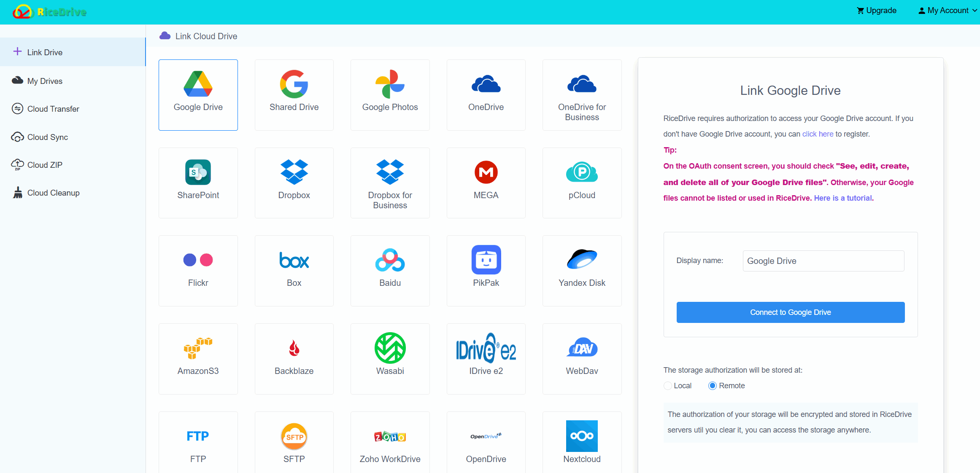Select the IDrive e2 logo
Screen dimensions: 980x473
click(486, 348)
